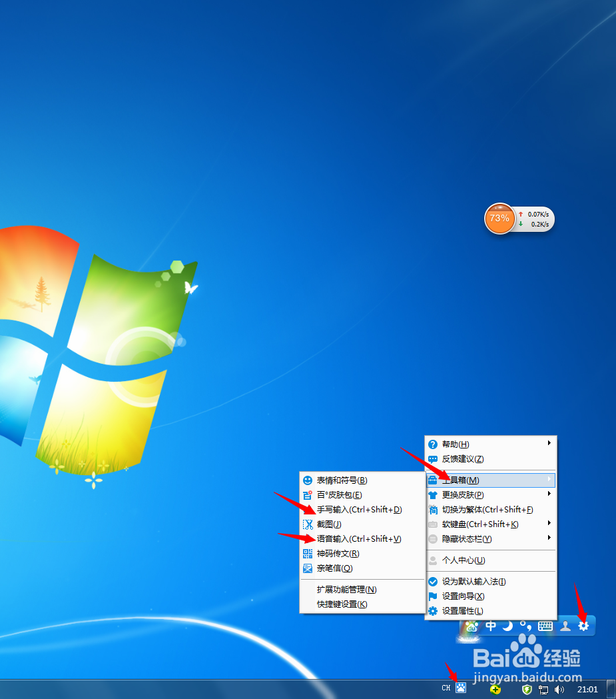Expand the 工具箱(M) submenu

click(491, 480)
